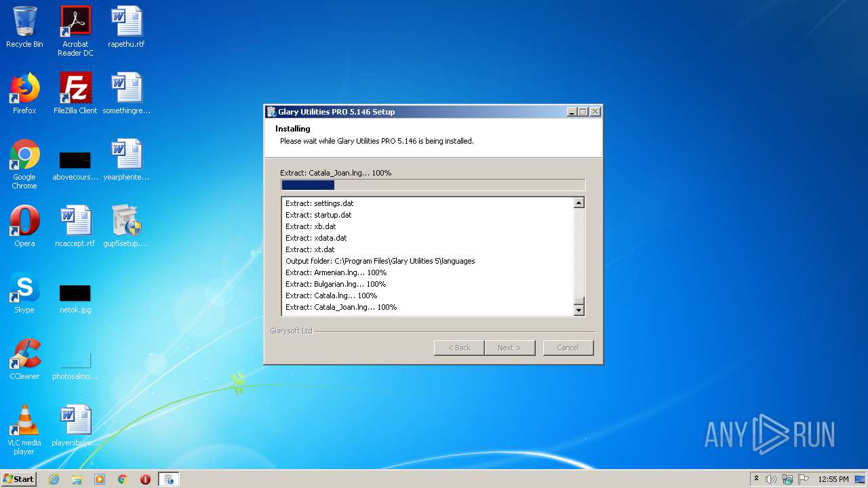This screenshot has height=488, width=868.
Task: Open the media player taskbar icon
Action: click(100, 479)
